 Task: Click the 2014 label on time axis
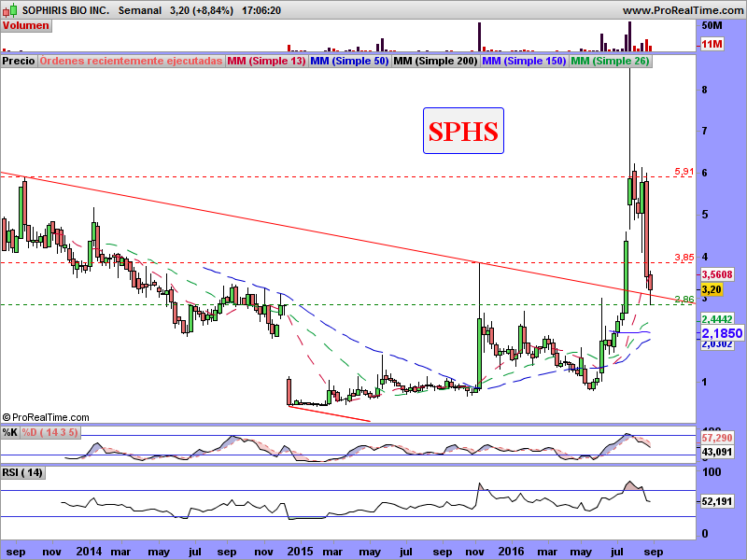click(89, 552)
